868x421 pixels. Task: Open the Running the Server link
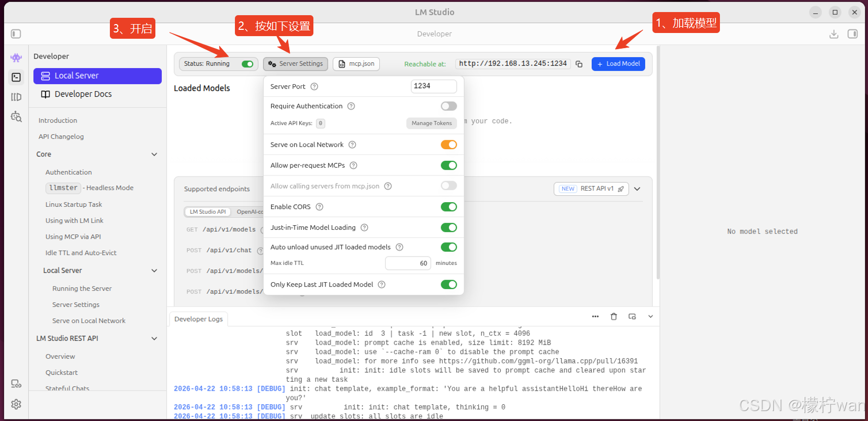coord(82,289)
